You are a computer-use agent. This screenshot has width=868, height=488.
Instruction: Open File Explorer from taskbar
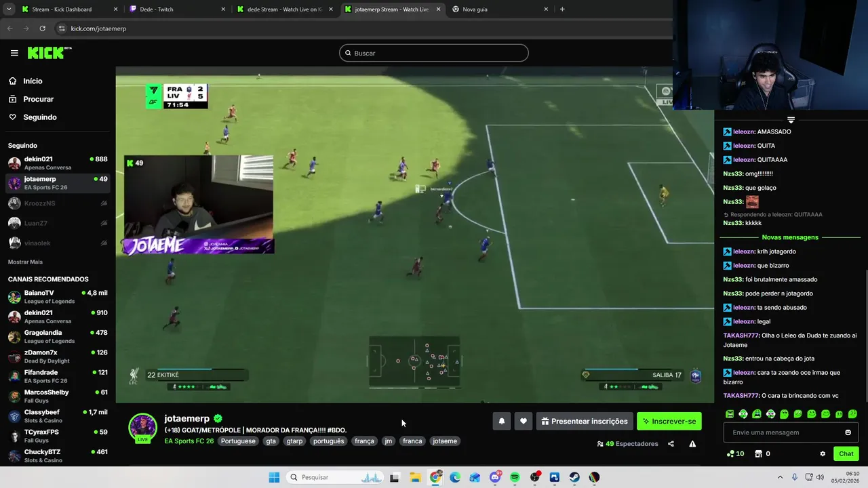tap(415, 477)
